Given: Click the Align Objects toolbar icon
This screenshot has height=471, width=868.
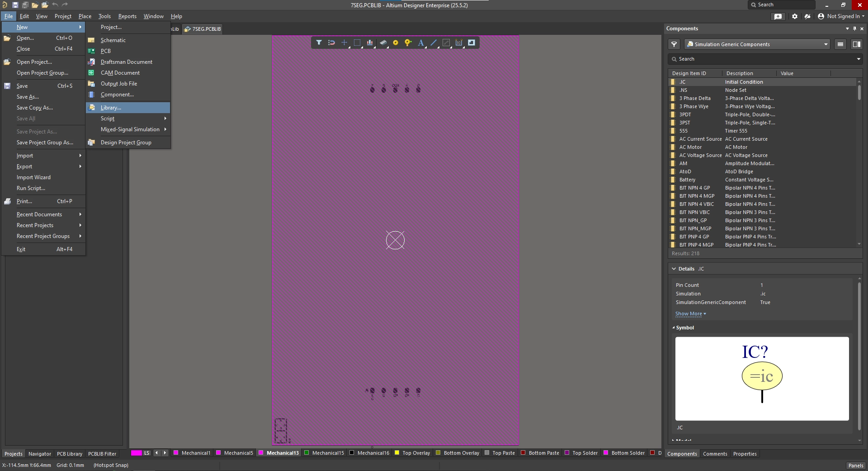Looking at the screenshot, I should 370,43.
